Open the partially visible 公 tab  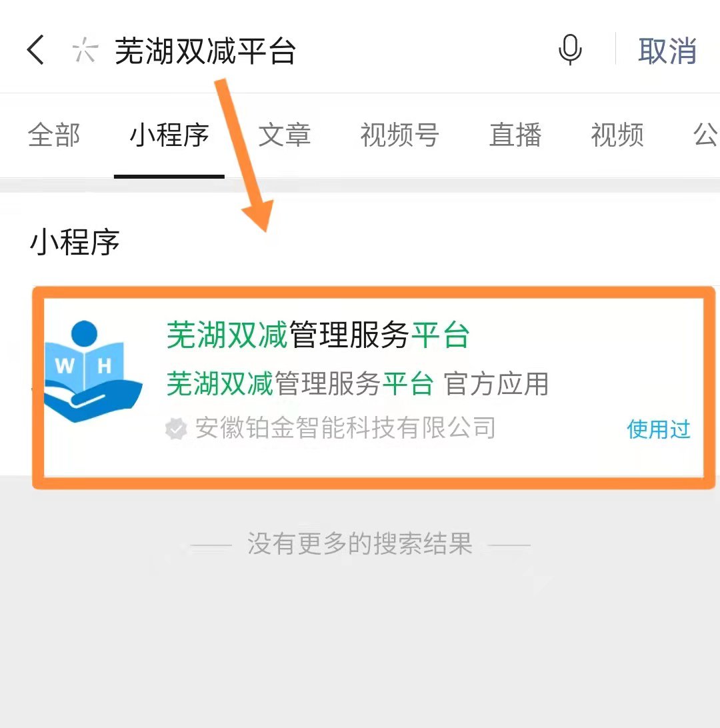(705, 135)
